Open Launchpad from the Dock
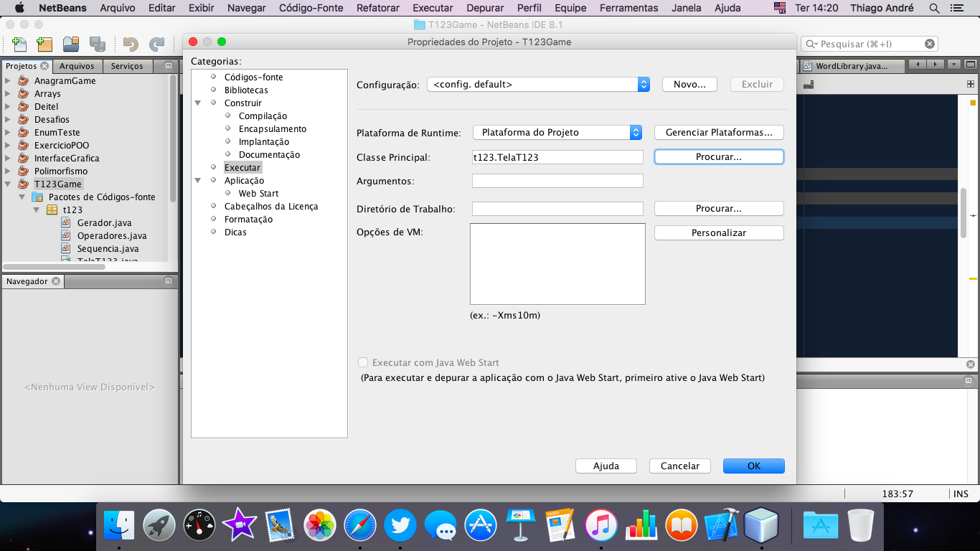 tap(159, 525)
